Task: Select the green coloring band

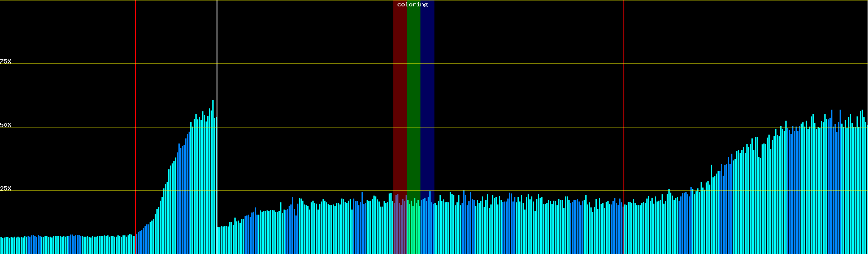Action: click(413, 85)
